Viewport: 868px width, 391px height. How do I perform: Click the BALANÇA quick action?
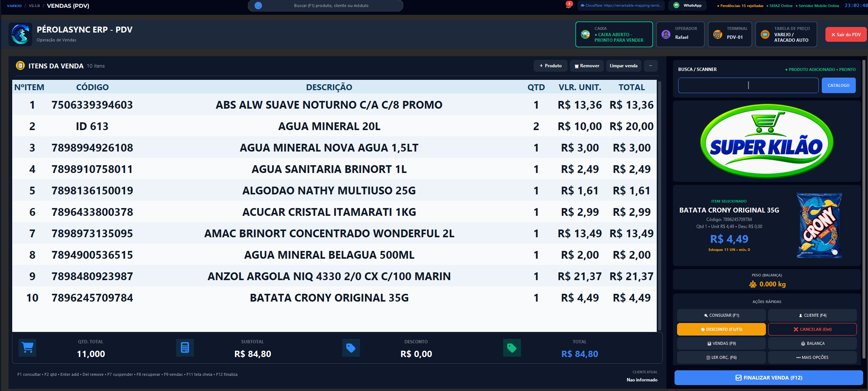pos(812,343)
